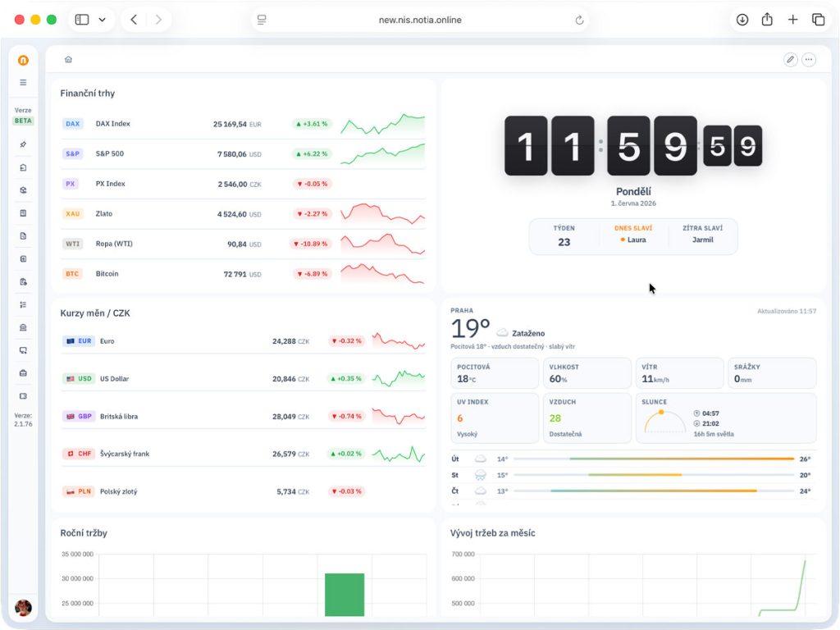Open the hamburger menu in sidebar
This screenshot has width=840, height=630.
(23, 83)
